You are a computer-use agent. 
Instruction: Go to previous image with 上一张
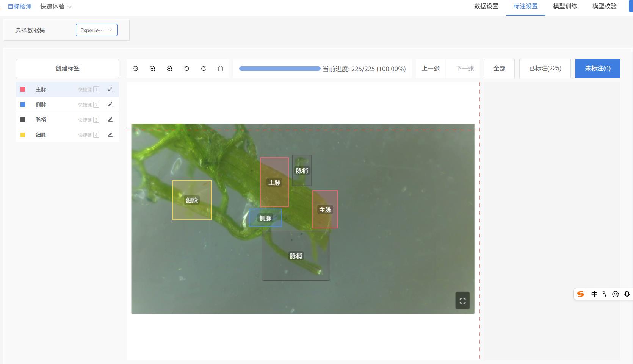point(431,69)
